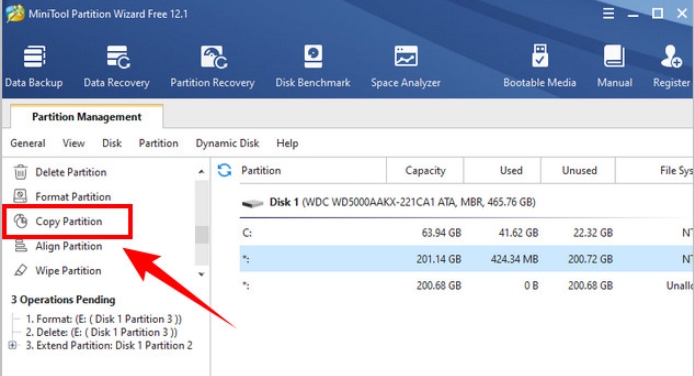Click the 3 Operations Pending heading
694x376 pixels.
[63, 299]
